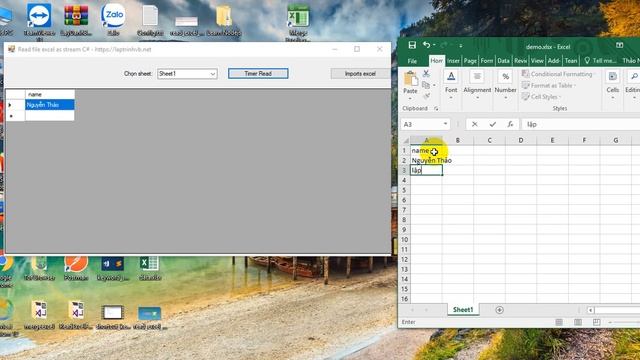Screen dimensions: 640x360
Task: Click the Ribbon Display Options icon in Excel
Action: point(619,45)
